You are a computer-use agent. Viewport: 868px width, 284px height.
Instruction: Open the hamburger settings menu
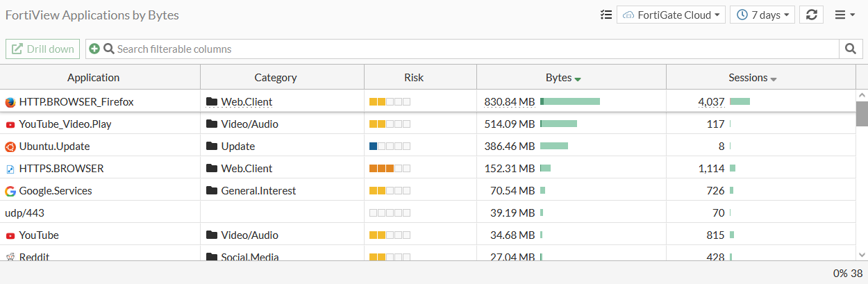(x=844, y=15)
